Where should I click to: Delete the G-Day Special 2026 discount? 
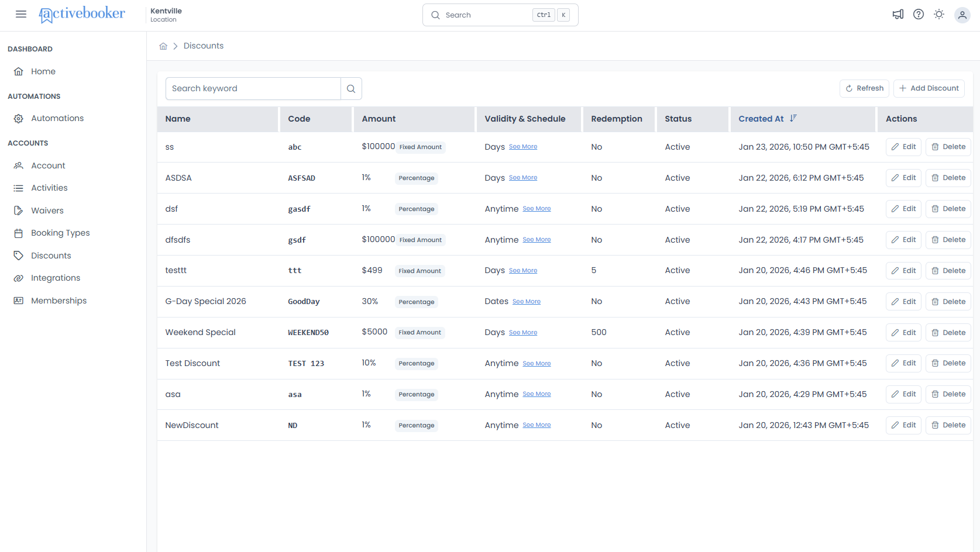point(948,302)
